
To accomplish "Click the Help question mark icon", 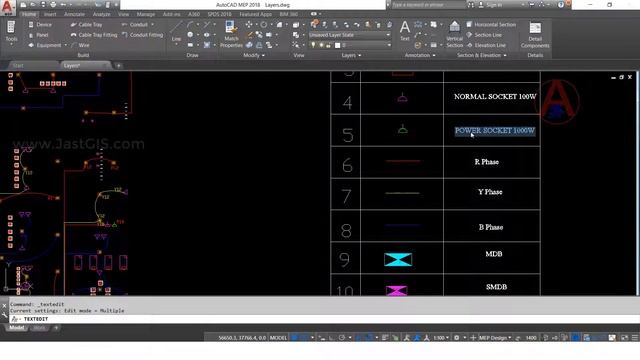I will [561, 5].
